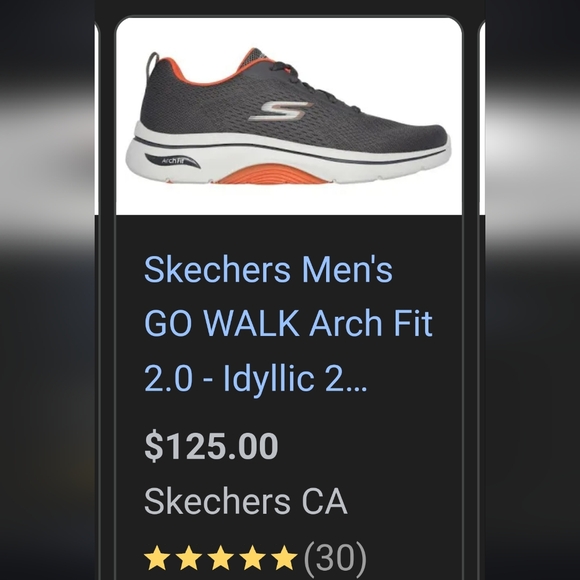The image size is (580, 580).
Task: Open the "Skechers Men's" title line
Action: click(268, 269)
